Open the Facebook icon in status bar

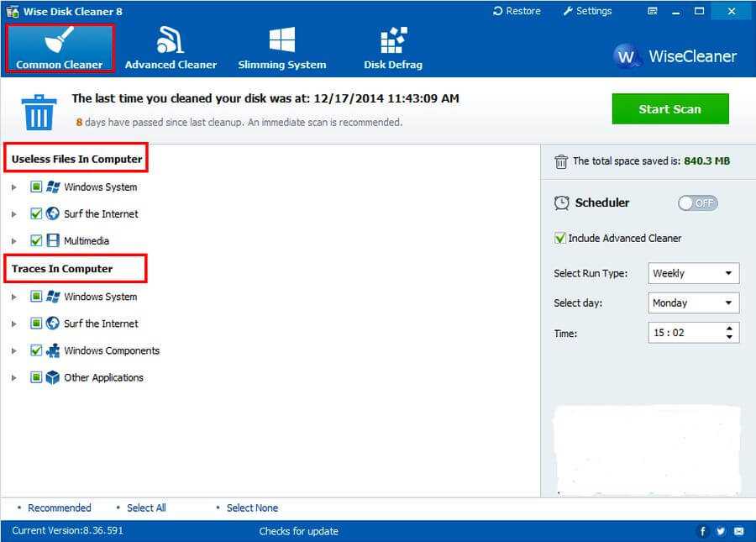tap(703, 531)
